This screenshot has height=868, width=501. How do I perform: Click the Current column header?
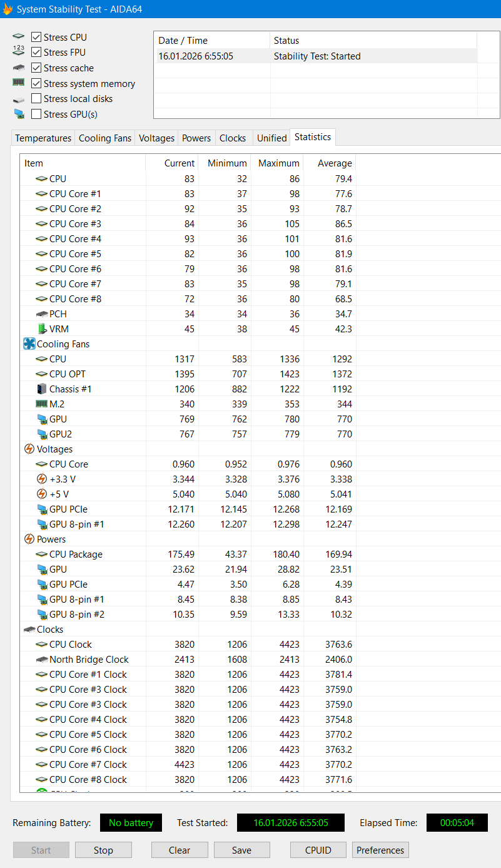tap(172, 163)
